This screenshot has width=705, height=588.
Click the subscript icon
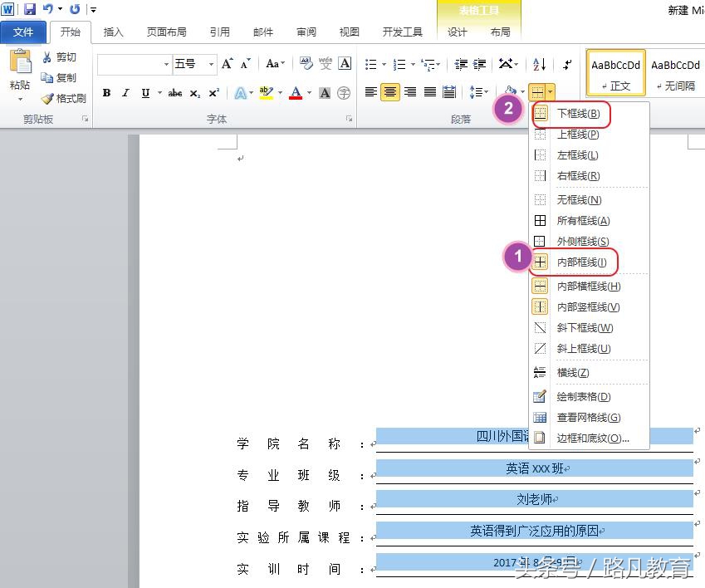click(193, 93)
